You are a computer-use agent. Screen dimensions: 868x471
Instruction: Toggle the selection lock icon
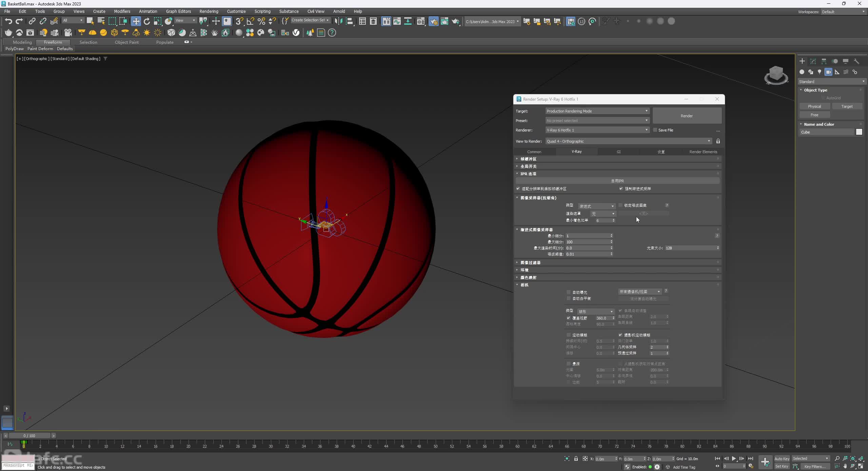point(576,458)
